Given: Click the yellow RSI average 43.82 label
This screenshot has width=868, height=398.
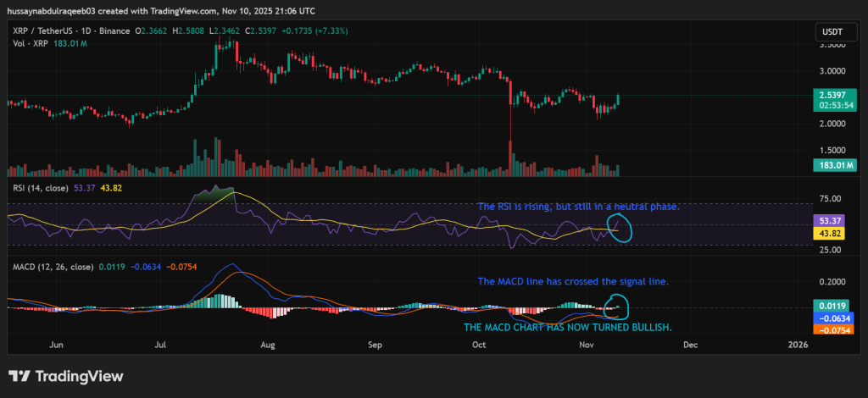Looking at the screenshot, I should (x=832, y=233).
